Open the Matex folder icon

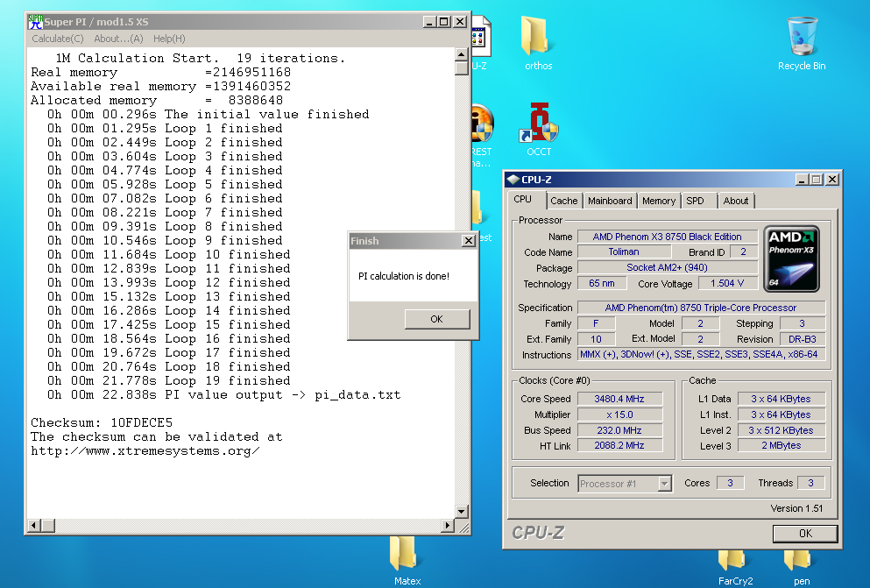(407, 562)
